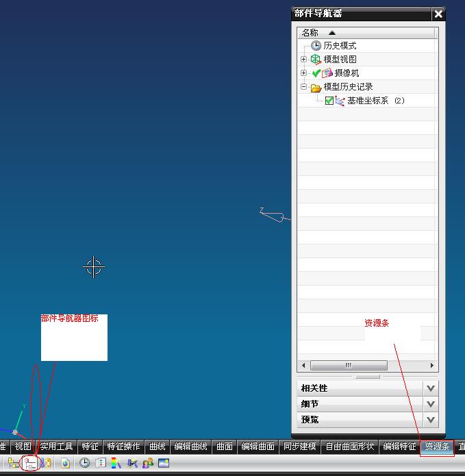The width and height of the screenshot is (465, 476).
Task: Click the horizontal scrollbar thumb in navigator
Action: point(349,365)
